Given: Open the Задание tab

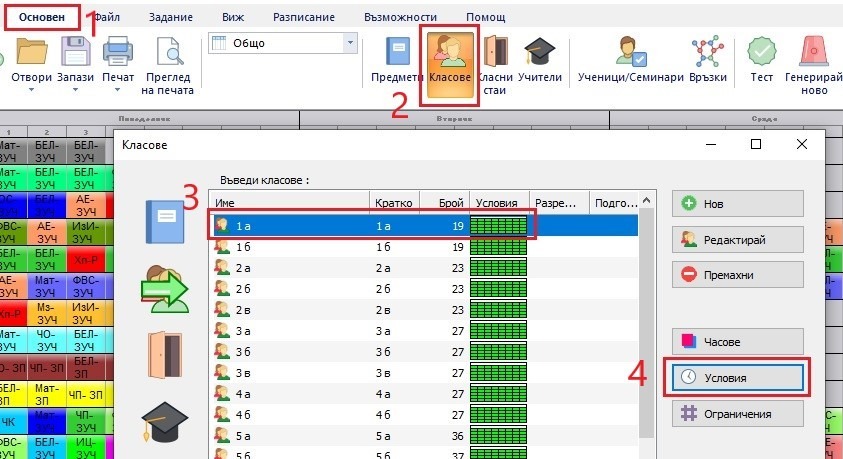Looking at the screenshot, I should [170, 17].
